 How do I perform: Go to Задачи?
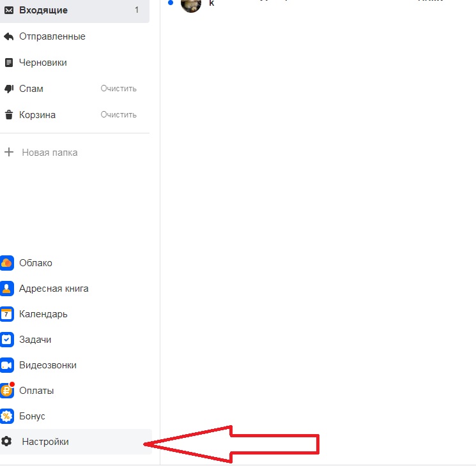(x=35, y=340)
